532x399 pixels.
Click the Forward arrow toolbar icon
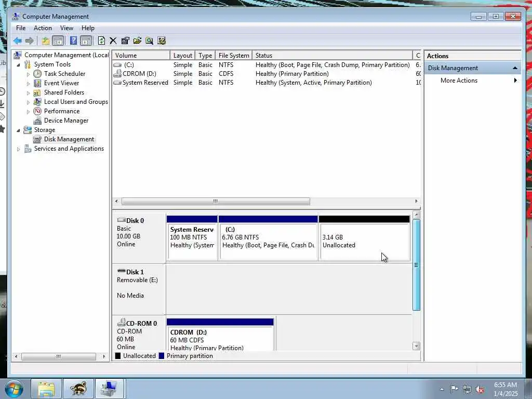pyautogui.click(x=30, y=41)
